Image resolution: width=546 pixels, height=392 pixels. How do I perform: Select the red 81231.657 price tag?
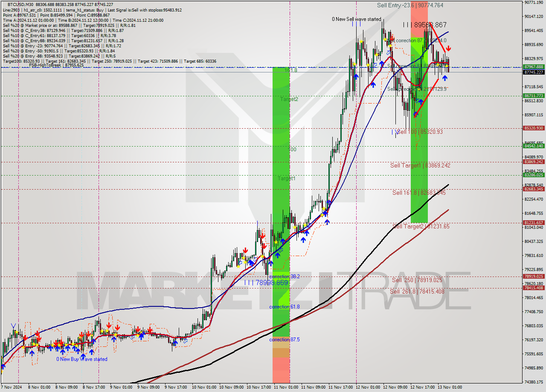tap(534, 222)
